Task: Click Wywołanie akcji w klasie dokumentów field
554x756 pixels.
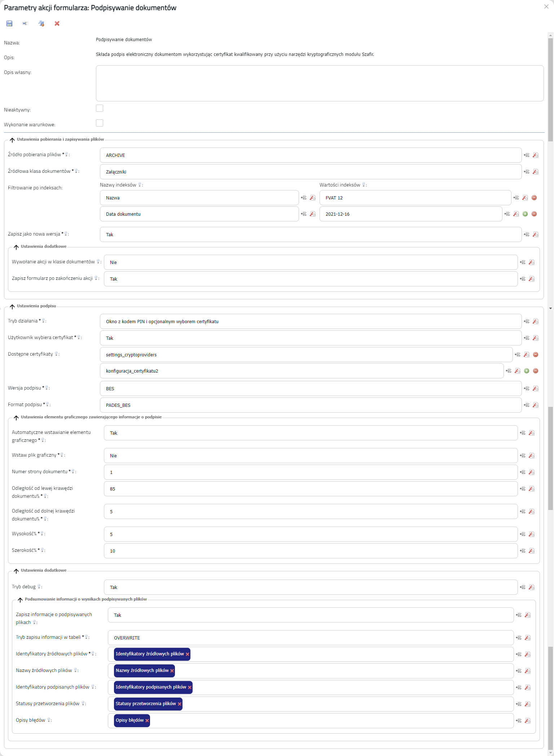Action: [x=311, y=262]
